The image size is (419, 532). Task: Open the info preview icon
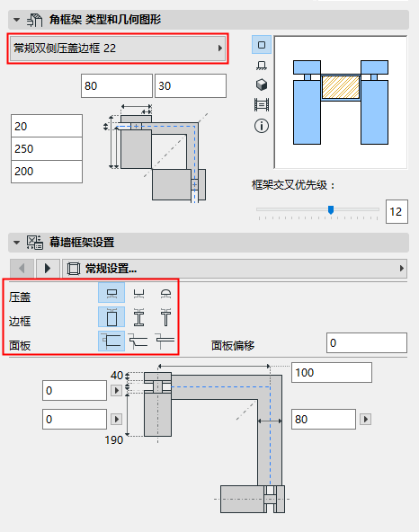(262, 126)
